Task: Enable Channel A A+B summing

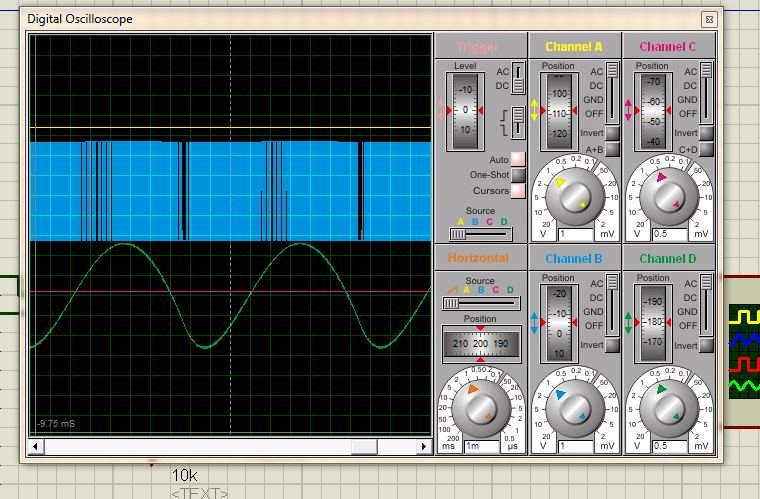Action: 613,149
